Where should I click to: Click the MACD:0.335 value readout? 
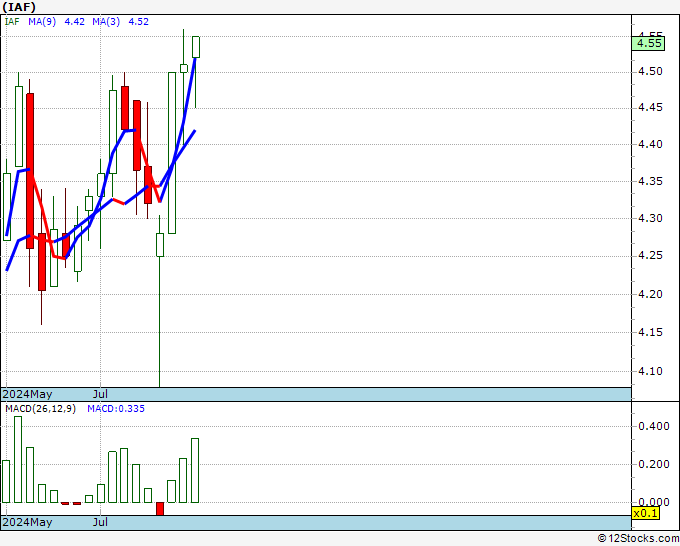click(116, 409)
